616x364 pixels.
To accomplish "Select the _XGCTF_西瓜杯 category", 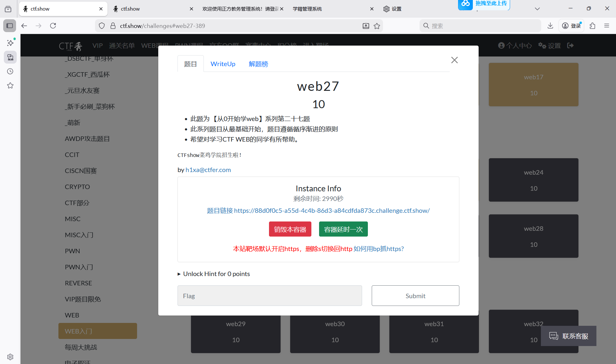I will pyautogui.click(x=98, y=74).
